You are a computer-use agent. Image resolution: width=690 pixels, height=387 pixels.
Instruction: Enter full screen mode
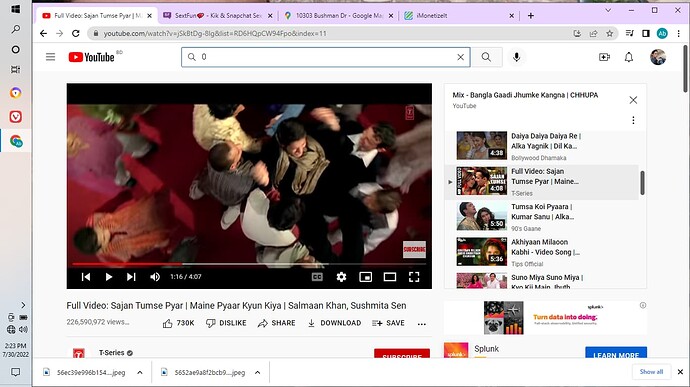coord(414,277)
